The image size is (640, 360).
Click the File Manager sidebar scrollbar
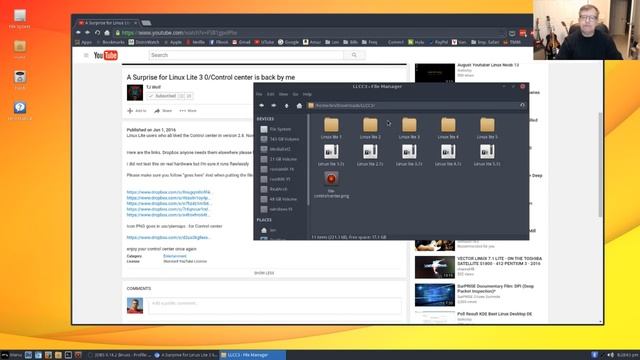coord(308,159)
